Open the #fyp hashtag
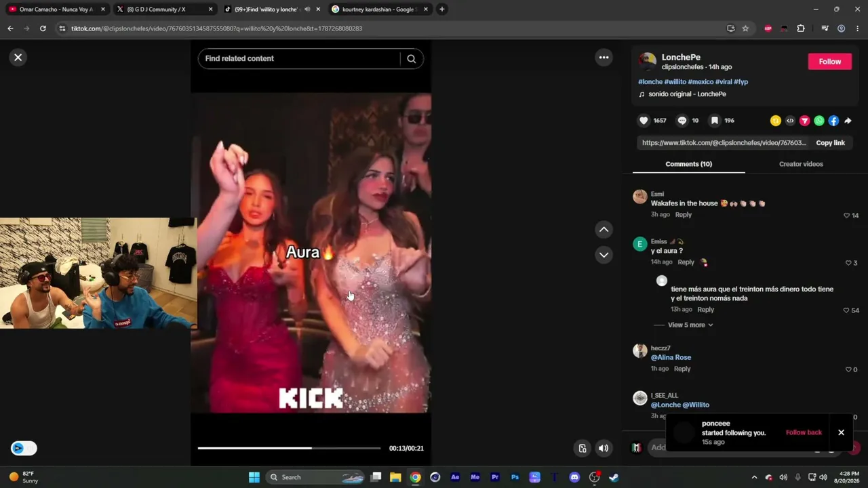868x488 pixels. pos(741,82)
